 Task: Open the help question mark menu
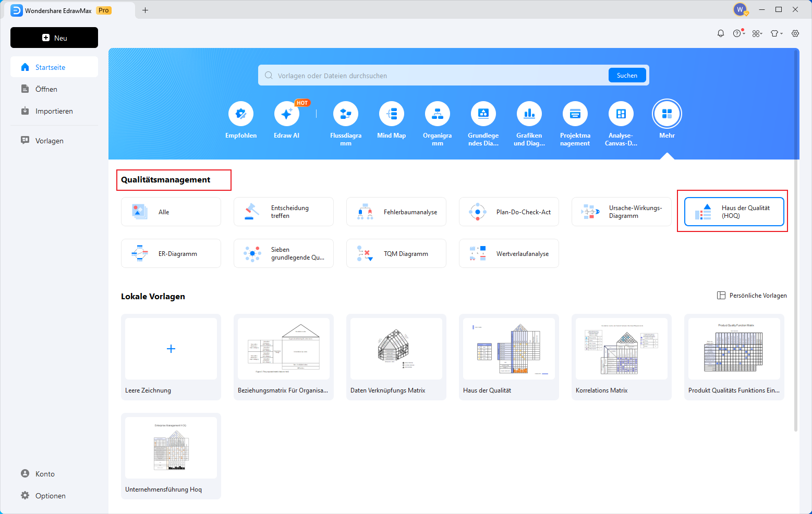pyautogui.click(x=738, y=33)
